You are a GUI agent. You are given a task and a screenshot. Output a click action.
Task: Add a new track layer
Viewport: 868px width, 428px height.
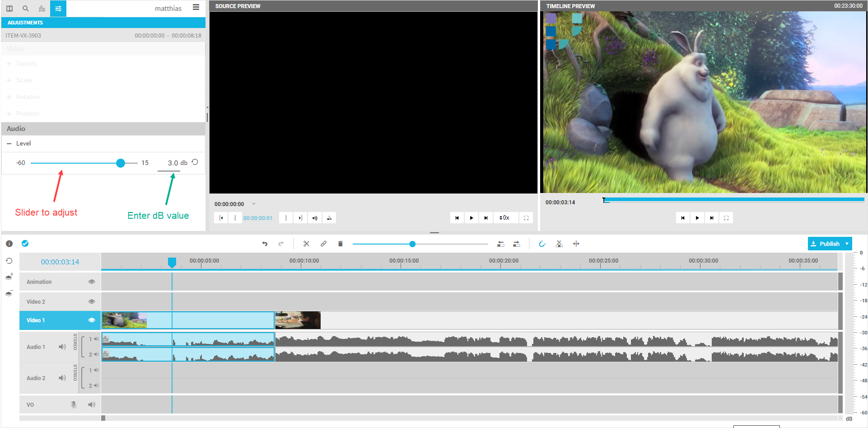pos(9,277)
